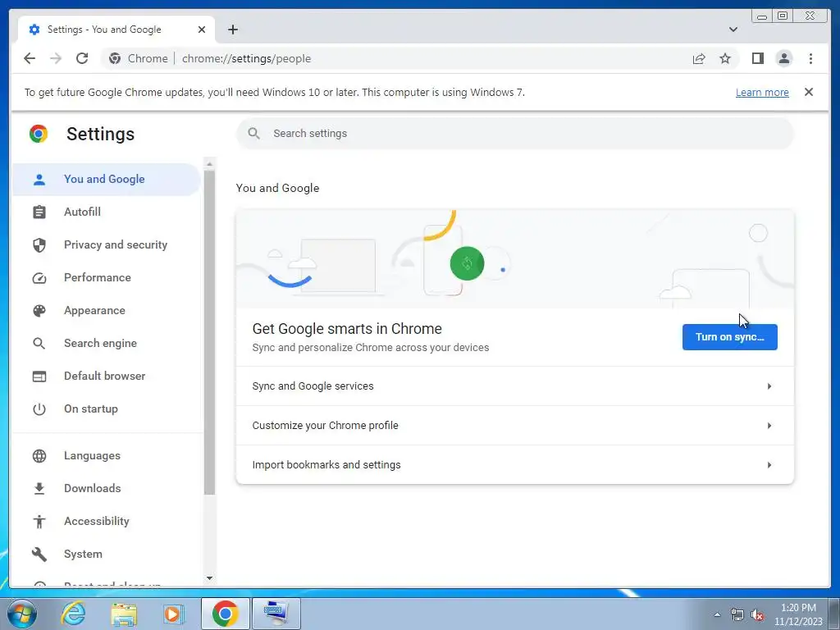This screenshot has height=630, width=840.
Task: Click the Downloads arrow icon
Action: [39, 489]
